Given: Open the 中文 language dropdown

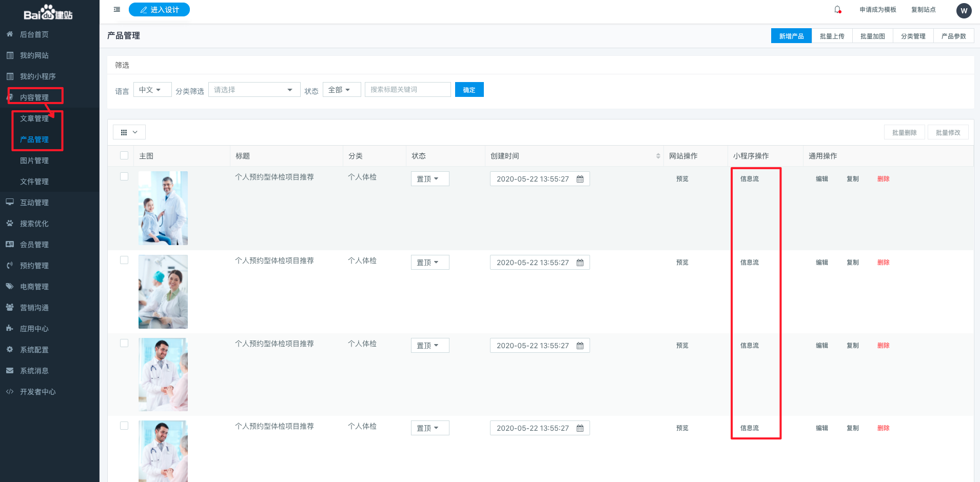Looking at the screenshot, I should pyautogui.click(x=152, y=90).
